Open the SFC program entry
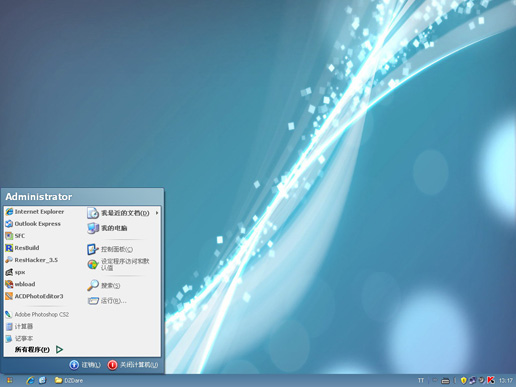Screen dimensions: 516x387 [x=15, y=236]
